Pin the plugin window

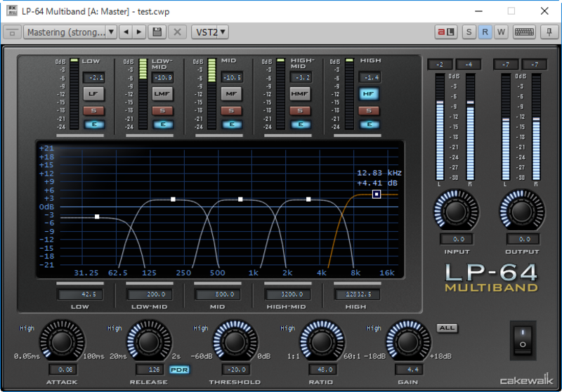(549, 32)
